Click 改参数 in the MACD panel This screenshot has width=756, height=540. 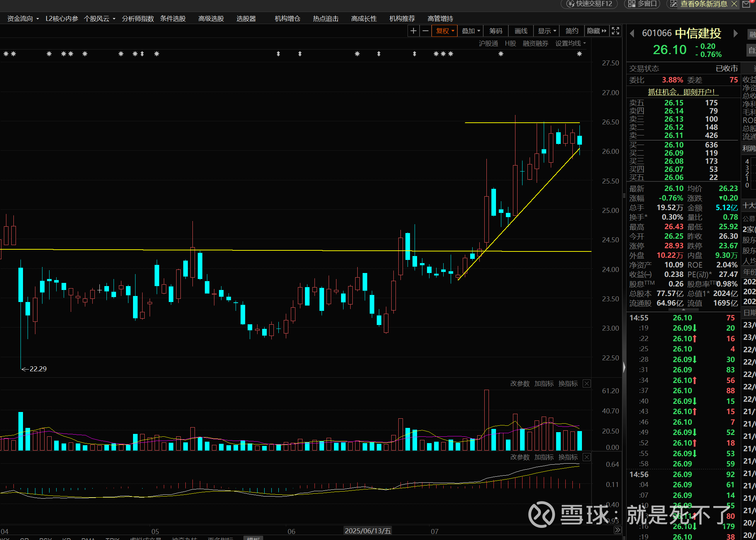click(520, 457)
